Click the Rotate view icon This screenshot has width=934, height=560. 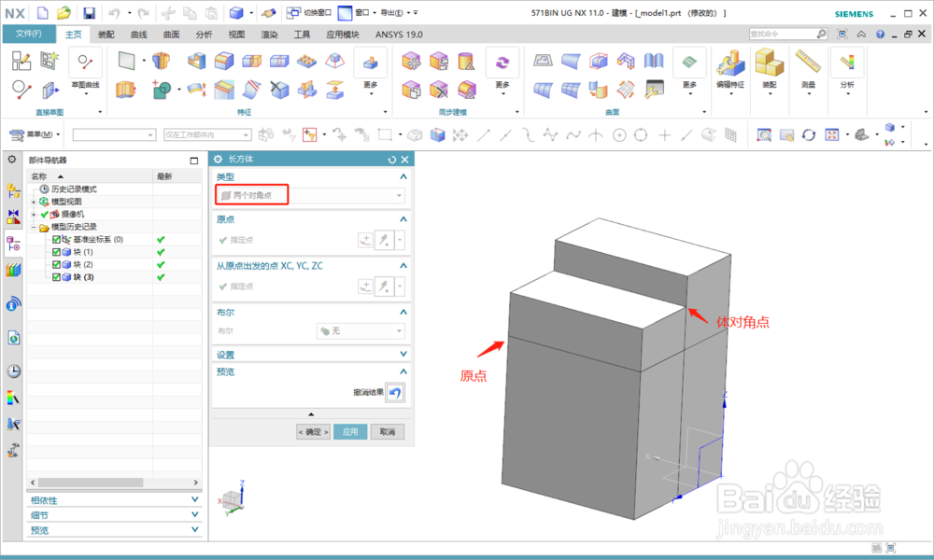click(x=808, y=135)
